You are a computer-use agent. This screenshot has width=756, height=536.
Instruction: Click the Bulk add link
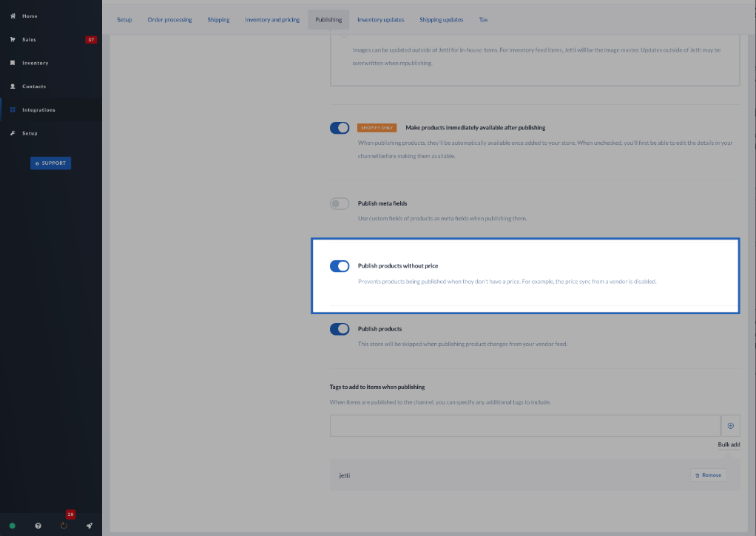pyautogui.click(x=729, y=444)
